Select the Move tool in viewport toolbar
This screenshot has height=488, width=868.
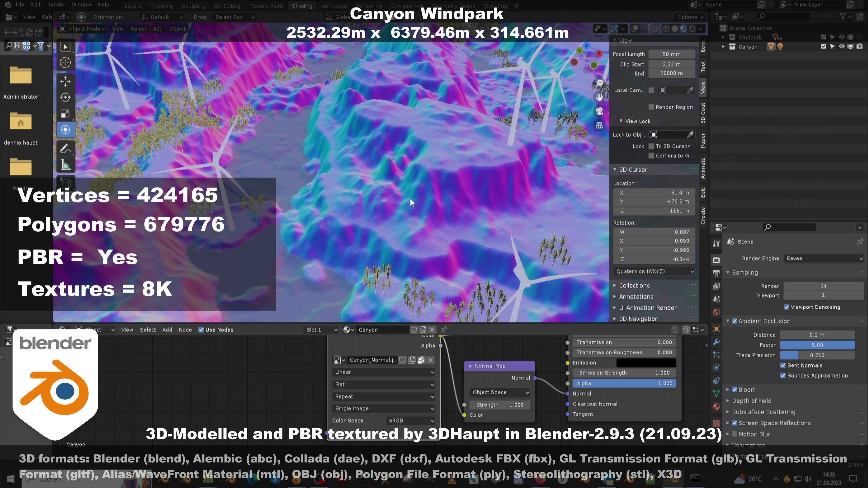(x=65, y=81)
